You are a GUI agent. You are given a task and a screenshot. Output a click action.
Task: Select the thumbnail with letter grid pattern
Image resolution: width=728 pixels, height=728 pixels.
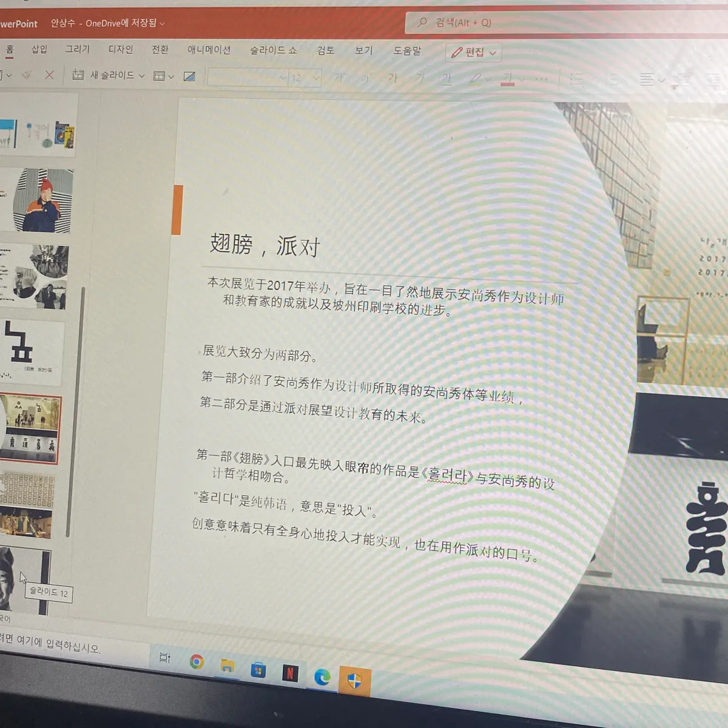tap(27, 505)
